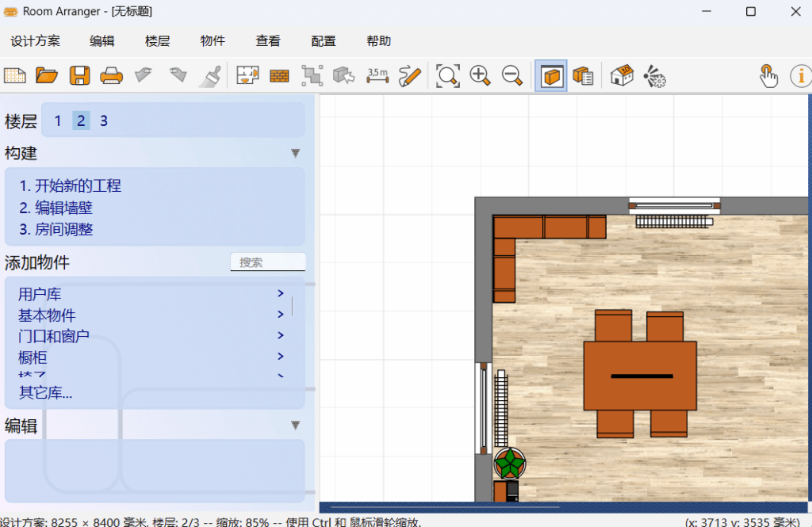Image resolution: width=812 pixels, height=527 pixels.
Task: Select the hand pan tool
Action: coord(768,75)
